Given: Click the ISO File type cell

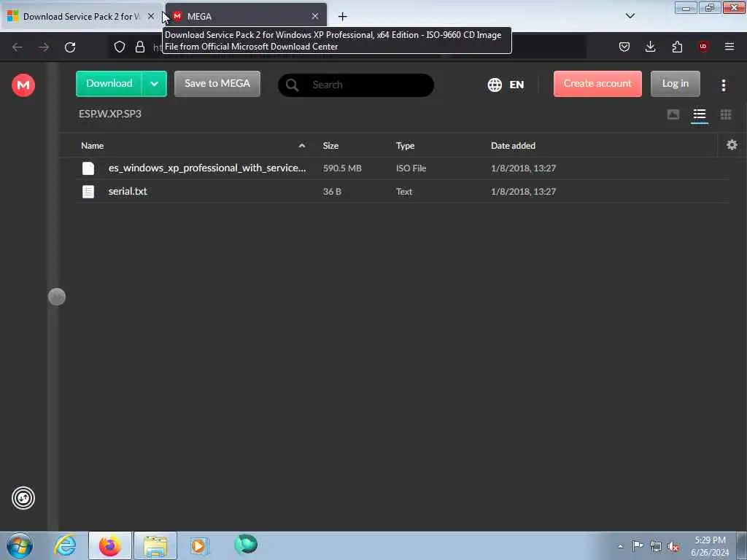Looking at the screenshot, I should point(411,168).
